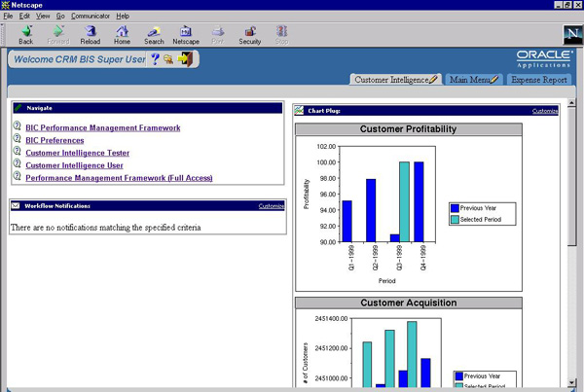Click the Netscape title bar icon
Image resolution: width=584 pixels, height=392 pixels.
[5, 5]
